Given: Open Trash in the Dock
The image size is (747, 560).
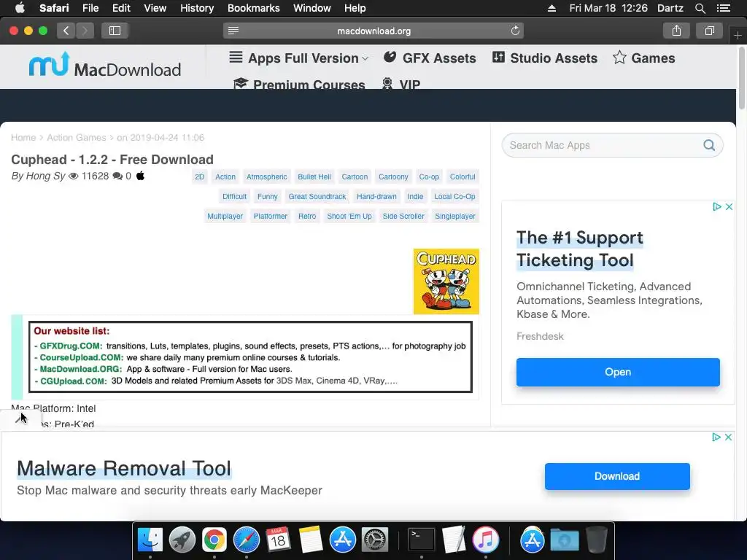Looking at the screenshot, I should 597,540.
